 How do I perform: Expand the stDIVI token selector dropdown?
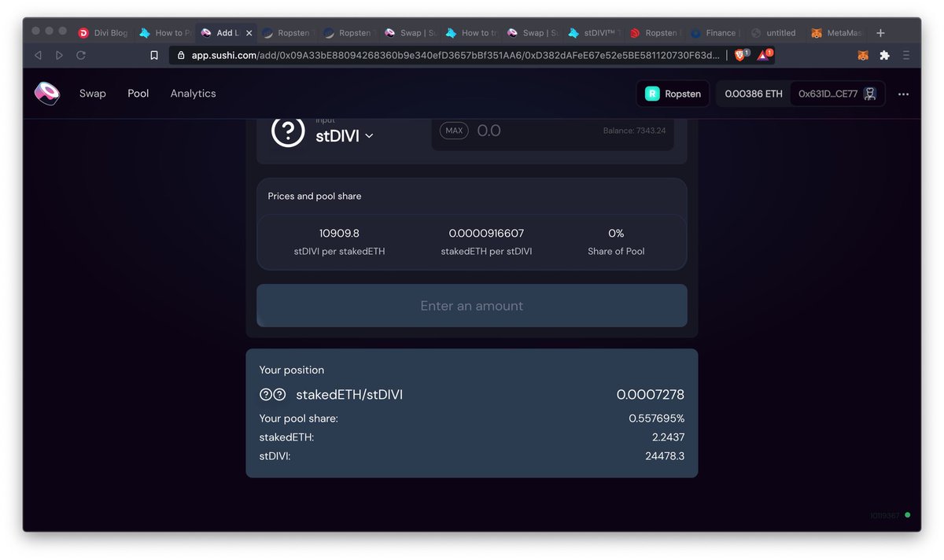[x=344, y=135]
